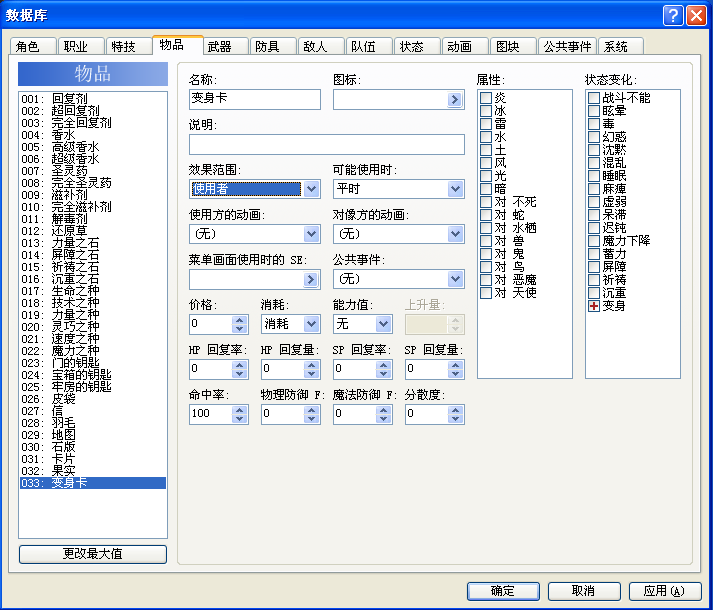Check the 暗 attribute checkbox
This screenshot has height=610, width=713.
point(486,188)
